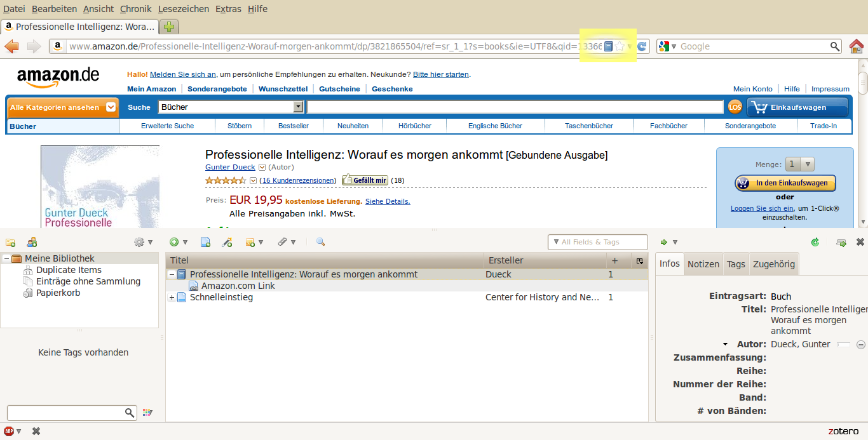Screen dimensions: 868x440
Task: Click the status bar X icon
Action: point(36,431)
